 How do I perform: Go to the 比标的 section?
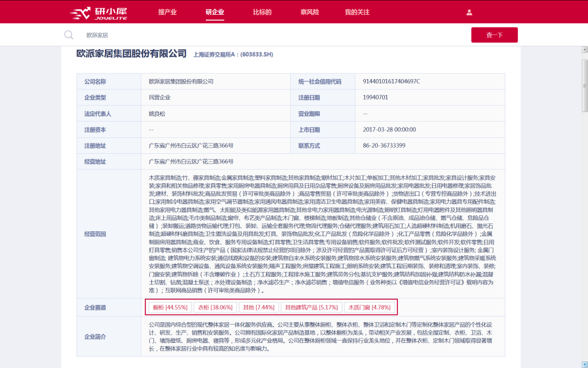[262, 12]
